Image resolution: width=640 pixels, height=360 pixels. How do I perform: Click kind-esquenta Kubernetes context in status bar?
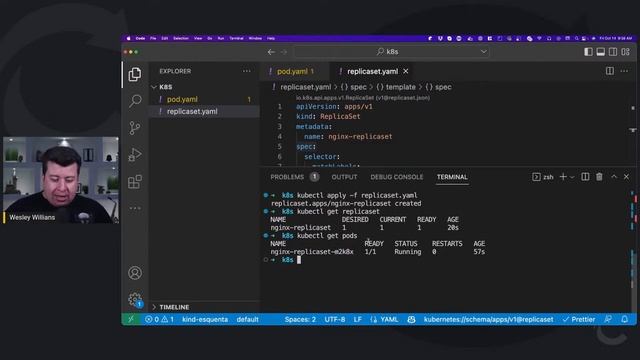[205, 319]
